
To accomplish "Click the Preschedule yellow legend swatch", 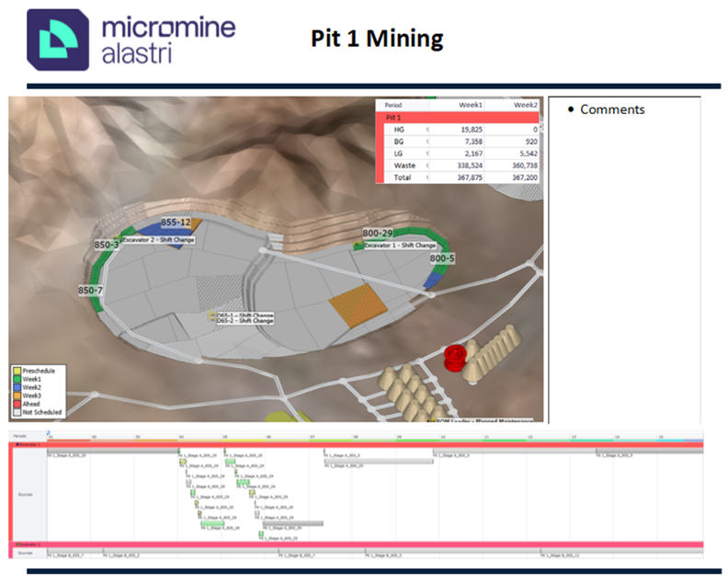I will (x=17, y=371).
